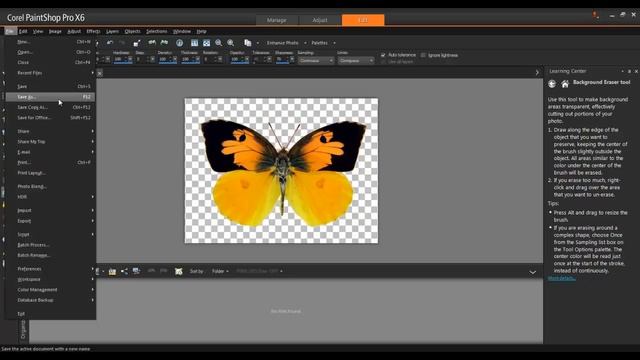Expand the Recent Files submenu
The height and width of the screenshot is (360, 640).
click(51, 73)
